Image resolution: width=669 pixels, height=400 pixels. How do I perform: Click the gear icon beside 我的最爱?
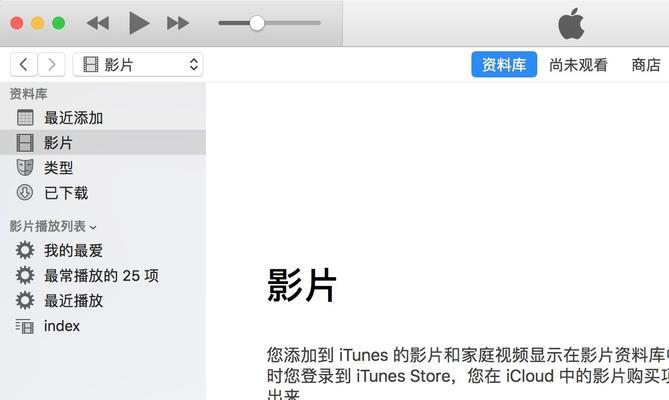(x=25, y=250)
